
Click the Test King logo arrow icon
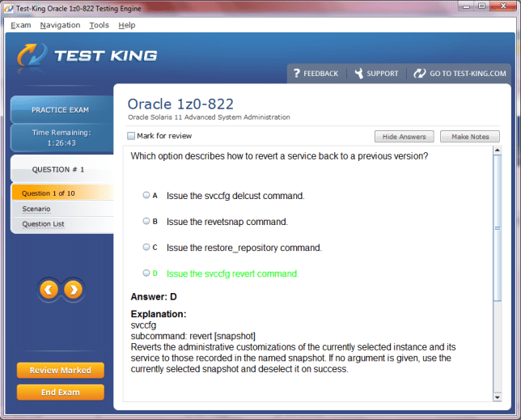[x=32, y=55]
